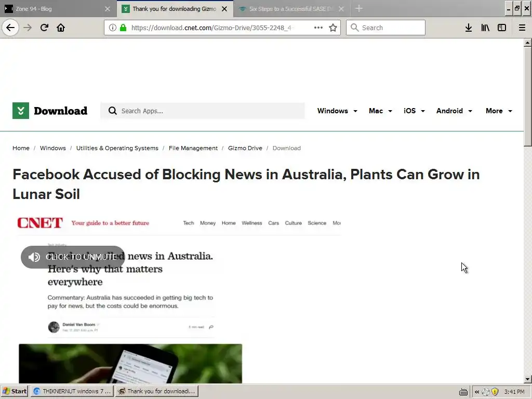Screen dimensions: 532x399
Task: Open the hamburger application menu
Action: tap(522, 28)
